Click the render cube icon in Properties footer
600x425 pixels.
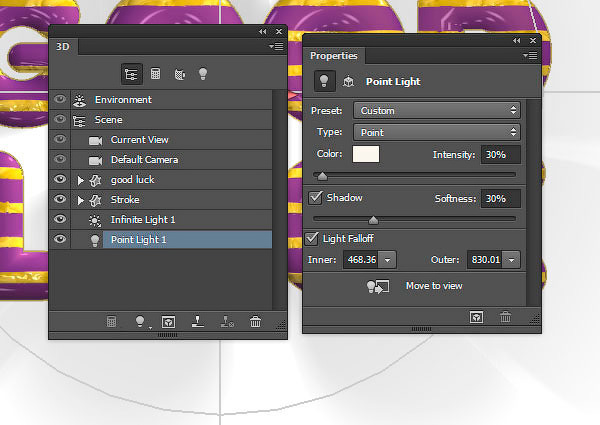coord(476,317)
